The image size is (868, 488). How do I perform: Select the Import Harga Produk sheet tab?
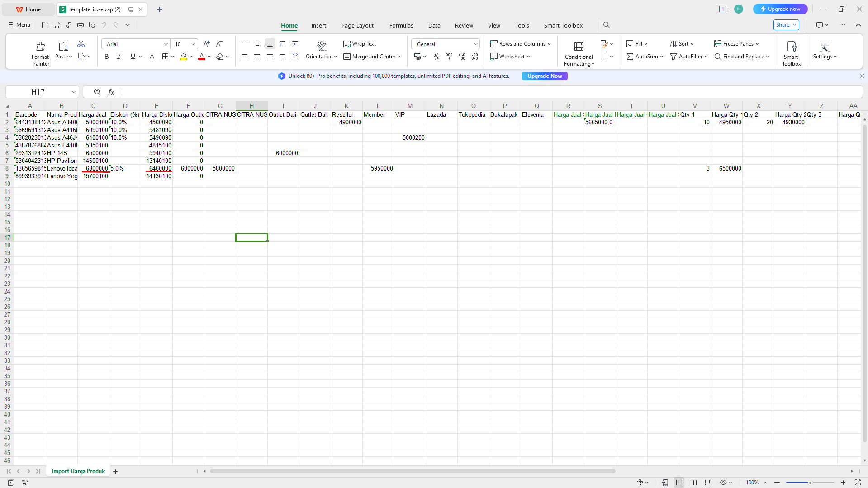[x=78, y=471]
